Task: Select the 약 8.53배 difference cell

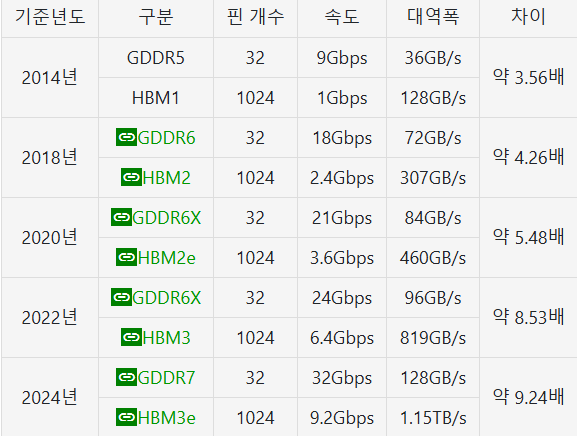Action: tap(528, 318)
